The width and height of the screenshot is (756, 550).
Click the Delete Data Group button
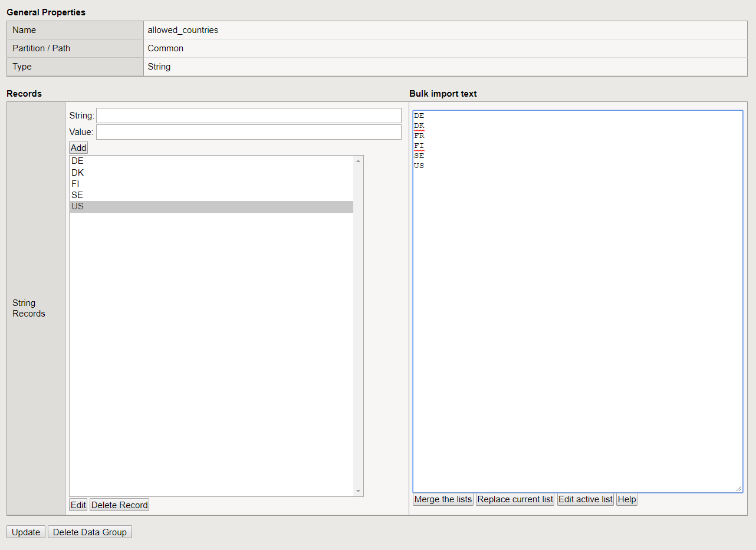pyautogui.click(x=90, y=532)
